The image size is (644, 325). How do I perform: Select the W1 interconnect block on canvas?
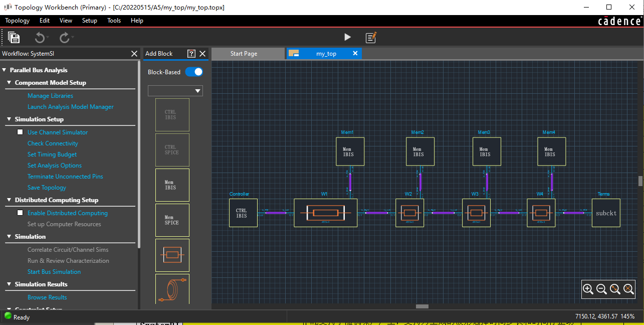(325, 213)
